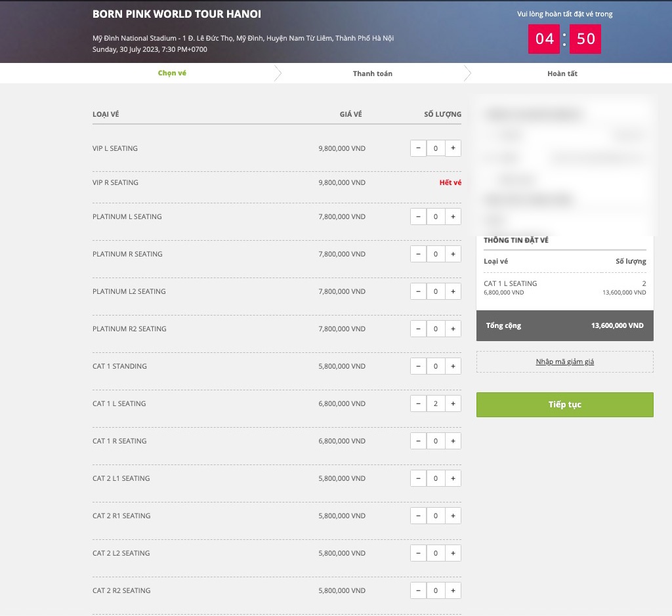The height and width of the screenshot is (616, 672).
Task: Add a CAT 1 STANDING ticket
Action: [453, 366]
